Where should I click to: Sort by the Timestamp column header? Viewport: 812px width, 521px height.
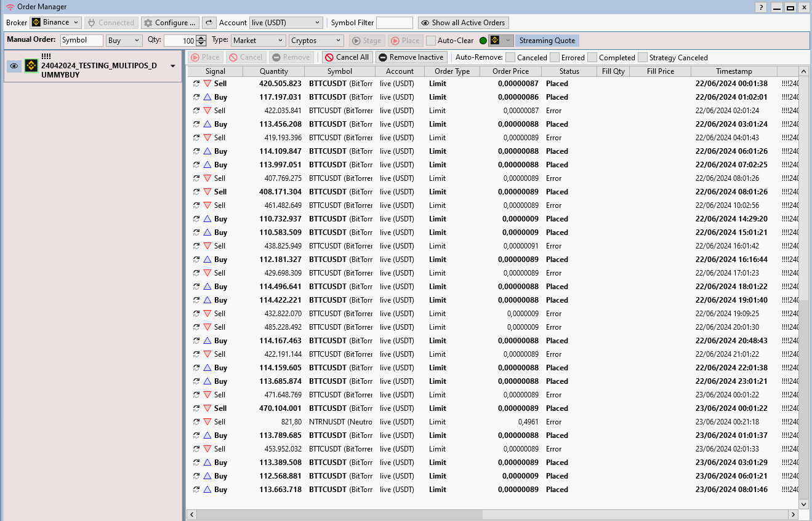coord(734,71)
